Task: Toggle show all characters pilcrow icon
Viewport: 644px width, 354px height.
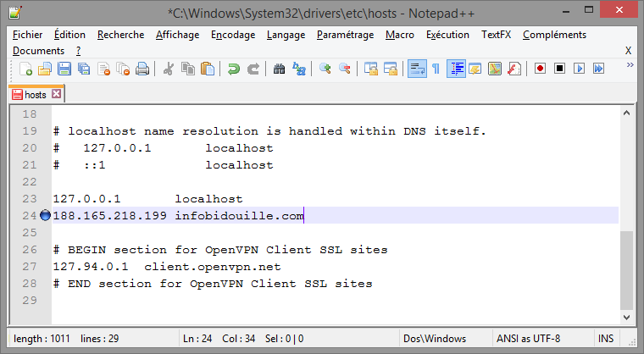Action: [x=436, y=69]
